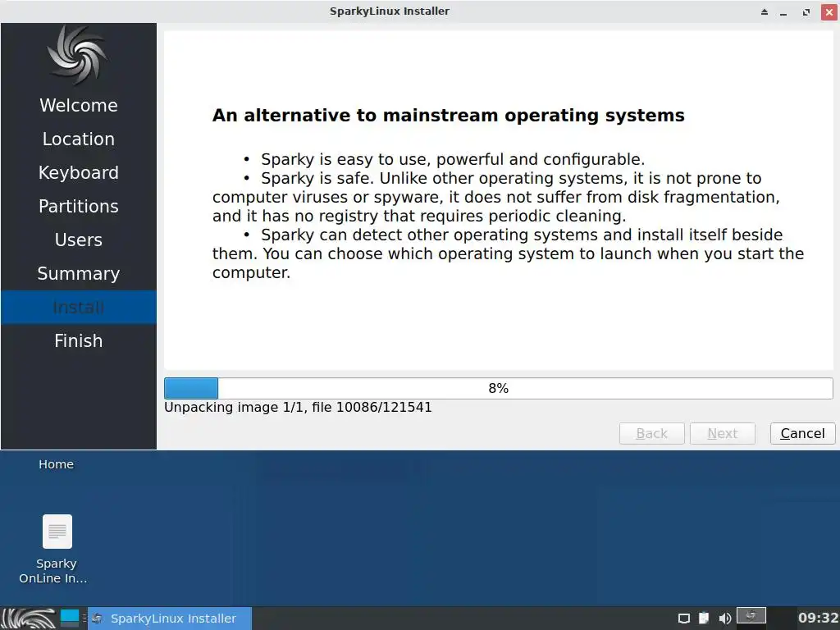Image resolution: width=840 pixels, height=630 pixels.
Task: Select SparkyLinux Installer taskbar entry
Action: (x=170, y=619)
